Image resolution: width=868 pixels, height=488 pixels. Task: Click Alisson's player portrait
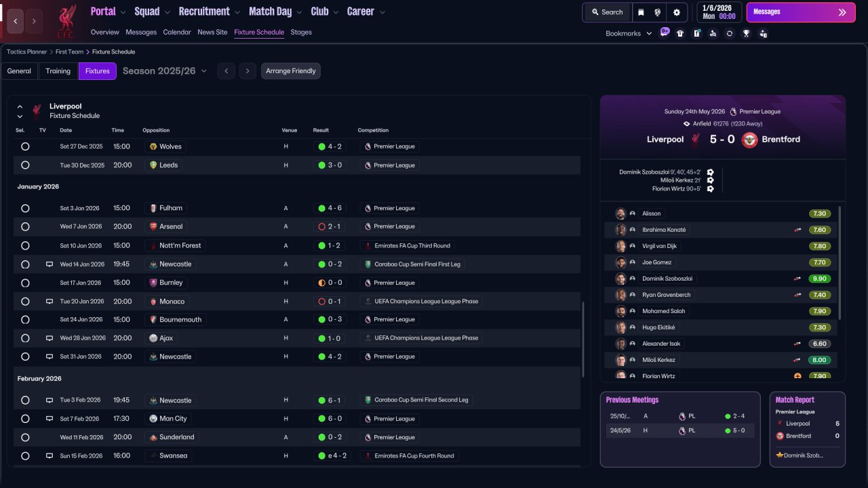620,213
